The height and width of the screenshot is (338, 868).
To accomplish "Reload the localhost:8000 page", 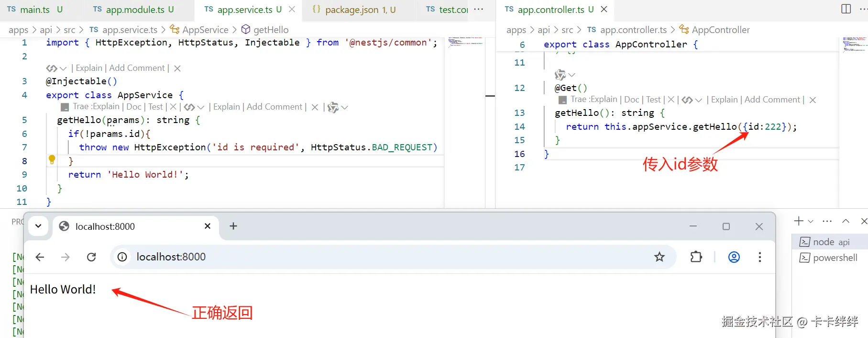I will 91,257.
